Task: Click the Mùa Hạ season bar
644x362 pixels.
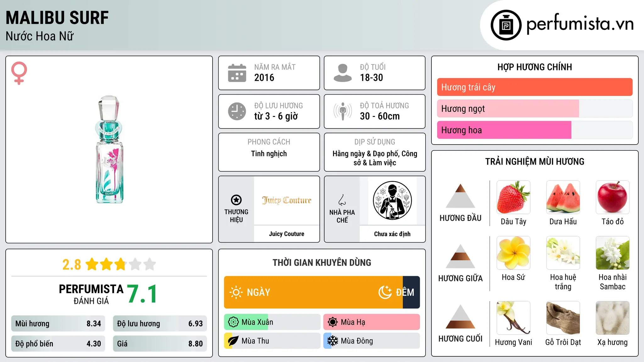Action: point(372,322)
